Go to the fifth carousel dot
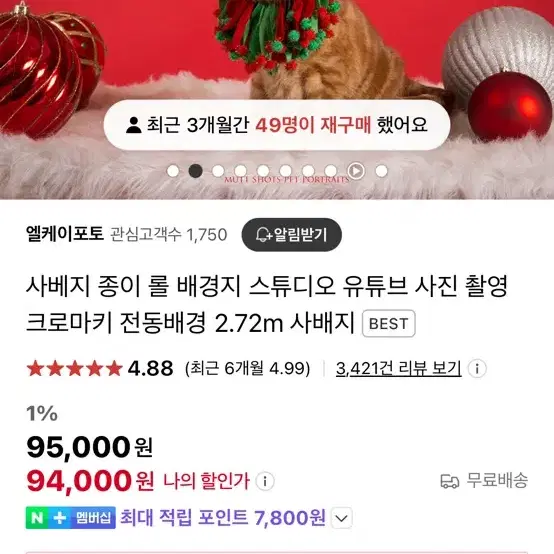The width and height of the screenshot is (554, 554). click(x=263, y=171)
